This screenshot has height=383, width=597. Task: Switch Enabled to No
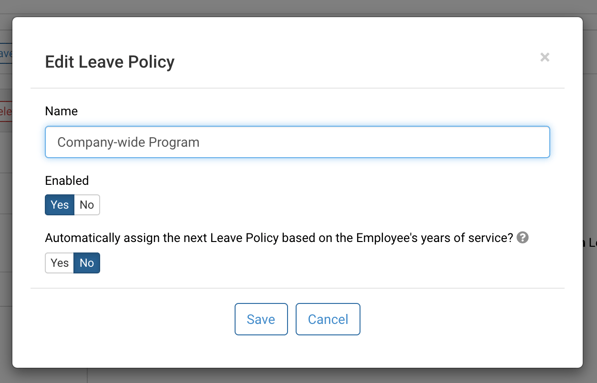pos(87,205)
